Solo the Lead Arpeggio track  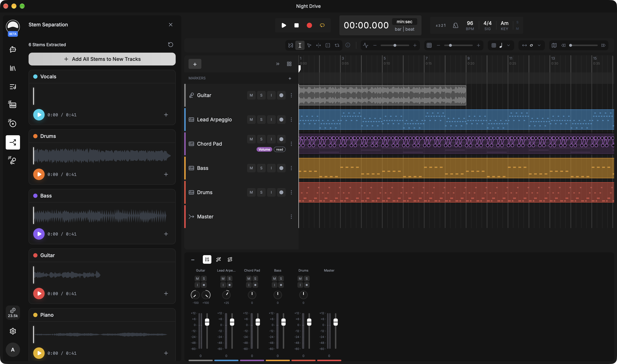point(261,119)
